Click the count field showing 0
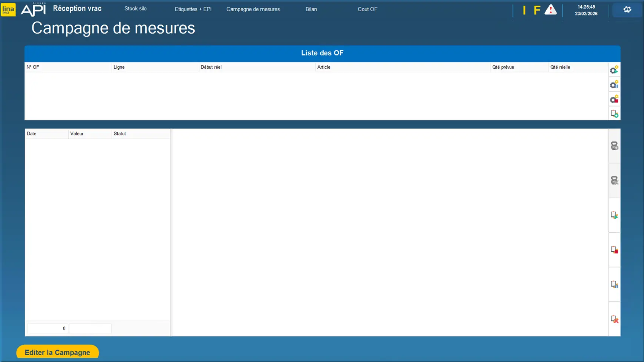This screenshot has height=362, width=644. point(48,328)
